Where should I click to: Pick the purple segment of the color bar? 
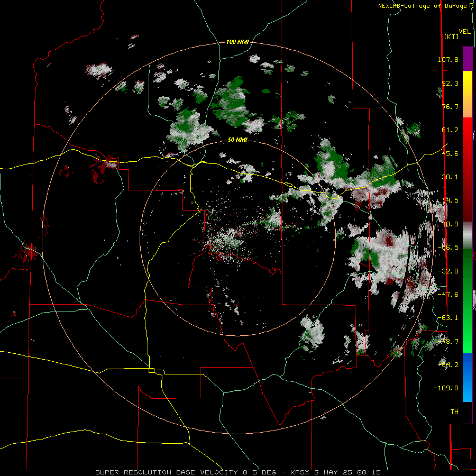467,59
